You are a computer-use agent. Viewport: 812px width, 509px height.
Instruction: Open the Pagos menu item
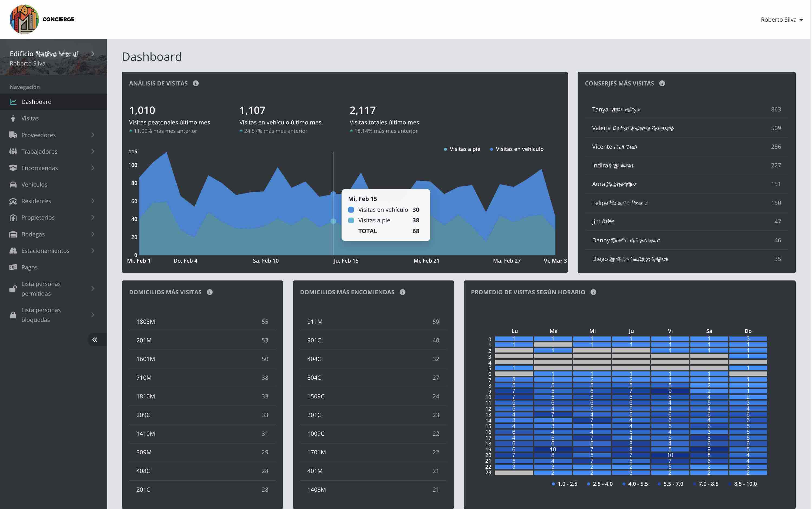click(54, 267)
